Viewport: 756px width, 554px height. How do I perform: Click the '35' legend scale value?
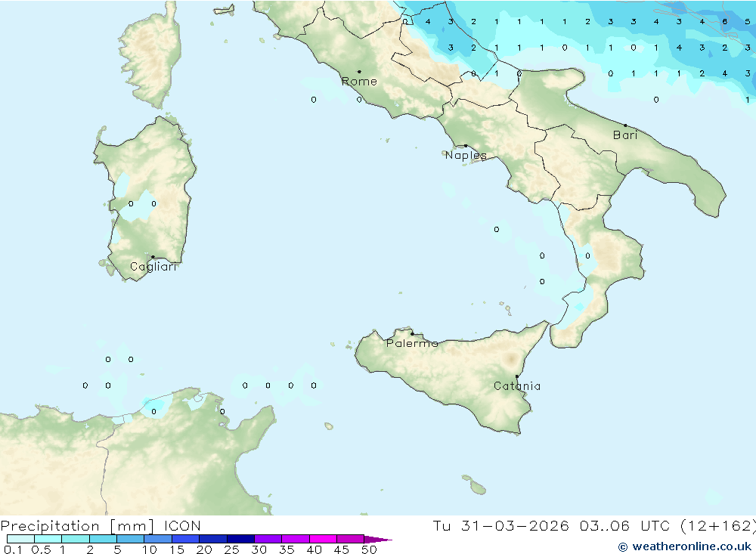click(x=287, y=549)
